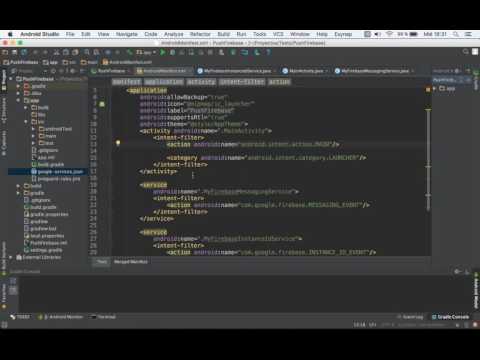Click the green gutter icon near line 7
The width and height of the screenshot is (480, 360).
(x=102, y=104)
